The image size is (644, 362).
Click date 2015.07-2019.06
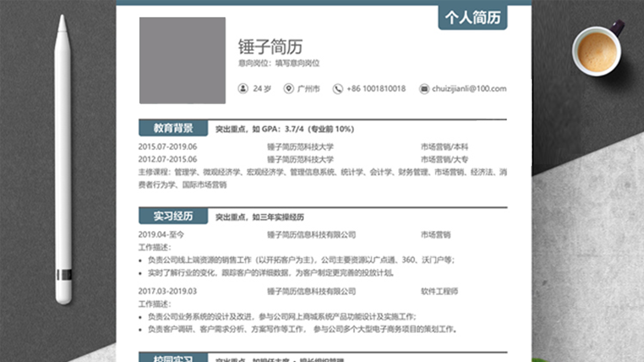click(168, 147)
